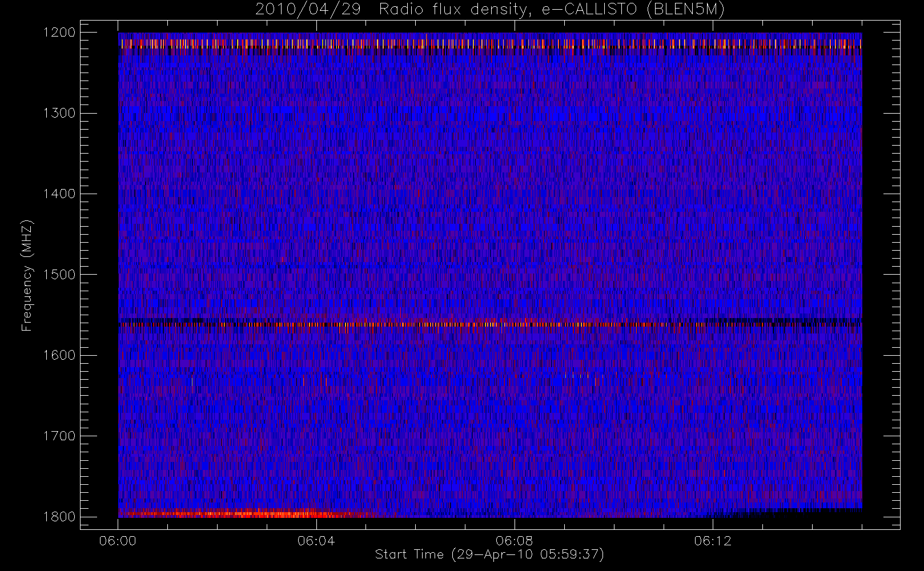Image resolution: width=924 pixels, height=571 pixels.
Task: Click the 06:00 time tick label
Action: coord(118,541)
